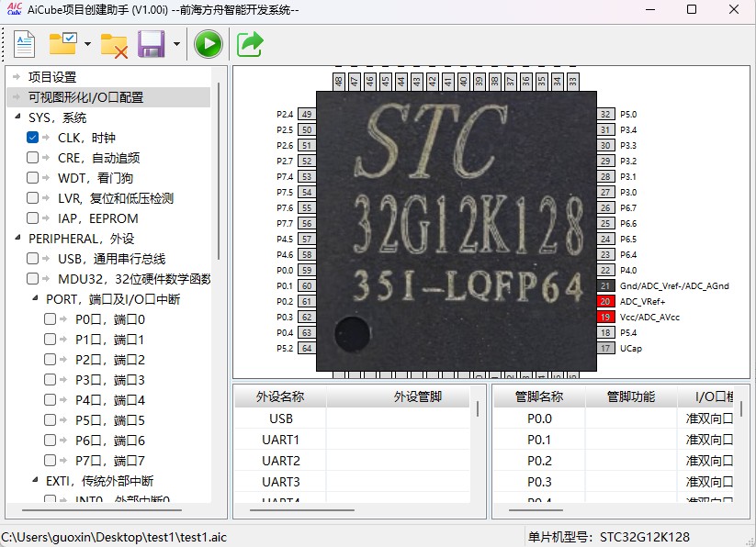Click the 外设管脚 column header
The image size is (756, 547).
[x=399, y=396]
